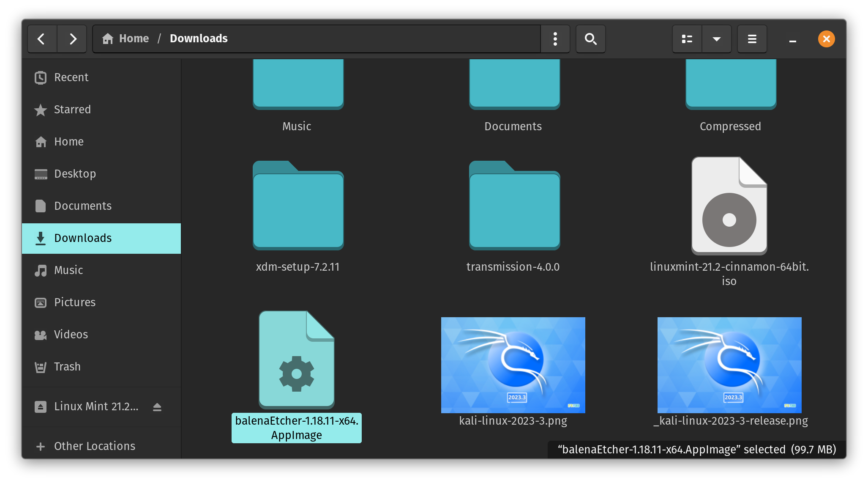Select the kali-linux-2023-3.png thumbnail
The height and width of the screenshot is (483, 868).
click(x=513, y=365)
